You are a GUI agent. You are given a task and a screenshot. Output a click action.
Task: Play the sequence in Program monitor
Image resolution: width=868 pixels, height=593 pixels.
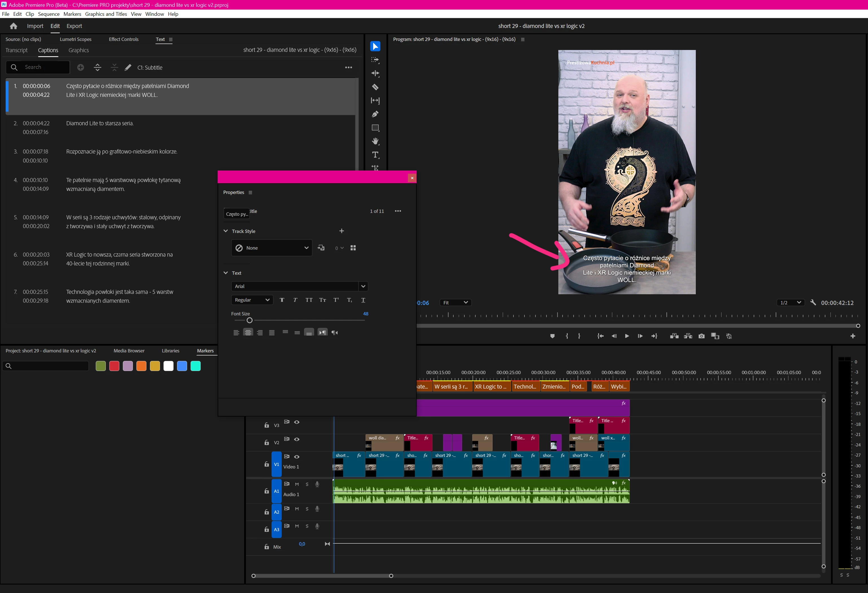[x=627, y=336]
